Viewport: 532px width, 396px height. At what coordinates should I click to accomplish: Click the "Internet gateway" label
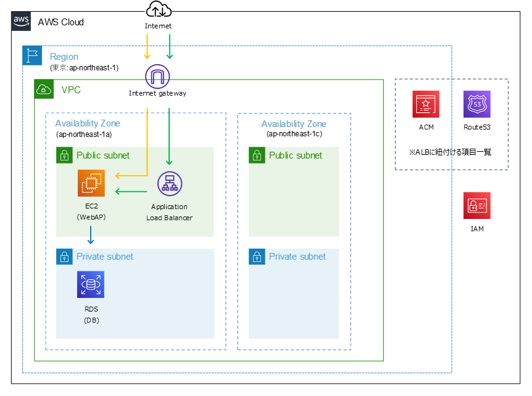[x=157, y=93]
